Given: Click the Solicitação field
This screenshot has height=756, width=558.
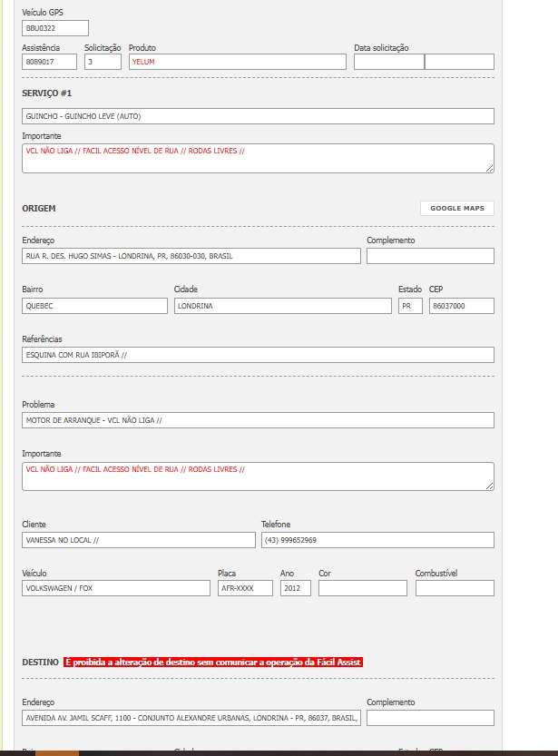Looking at the screenshot, I should click(103, 62).
